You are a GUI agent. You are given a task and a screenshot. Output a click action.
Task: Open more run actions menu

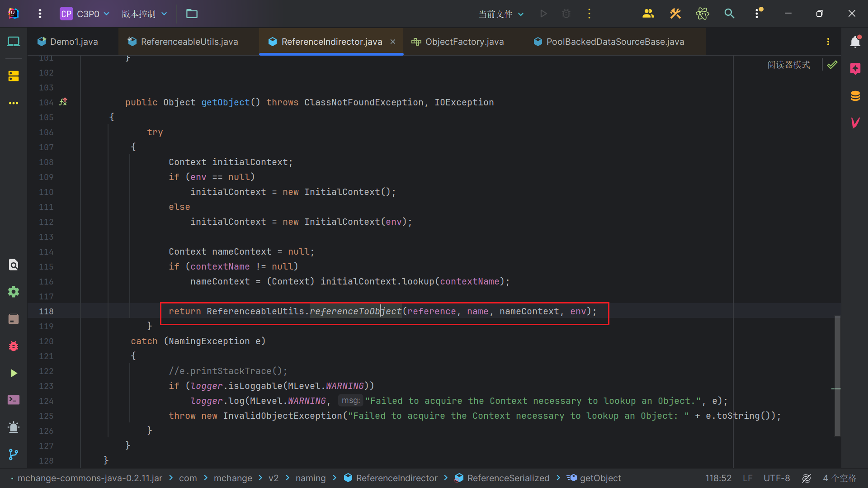589,14
